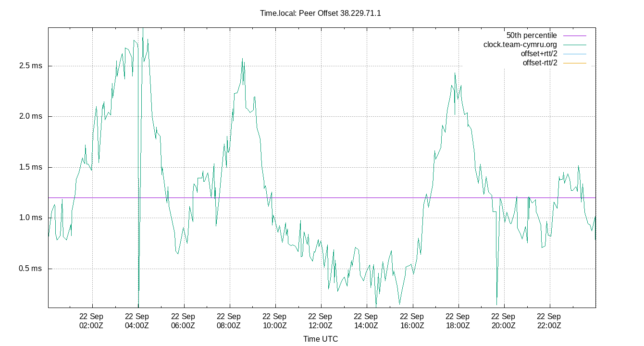Click the 'offset+rtt/2' legend label
The width and height of the screenshot is (644, 346).
tap(539, 54)
